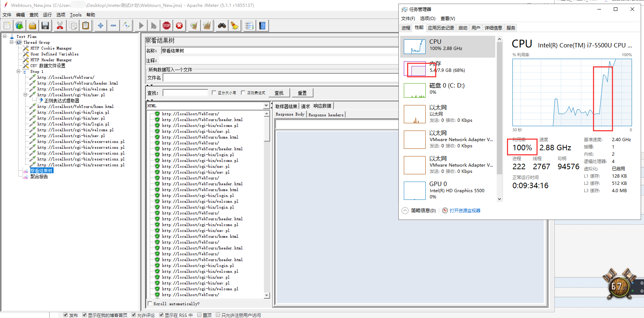Select the 正则表达式提取器 tree item
The width and height of the screenshot is (644, 318).
tap(62, 101)
